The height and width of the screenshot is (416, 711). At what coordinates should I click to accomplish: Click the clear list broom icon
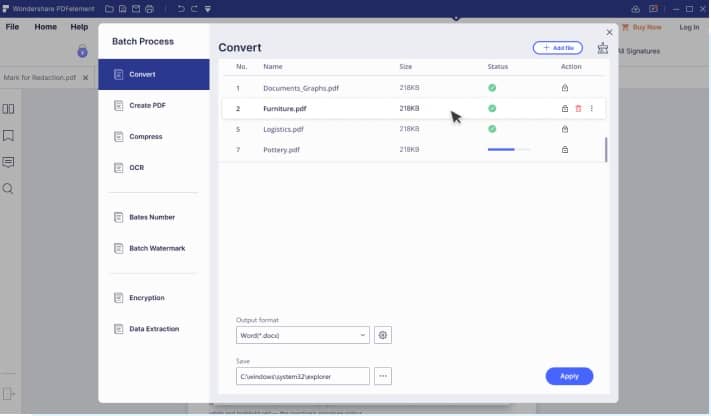tap(602, 48)
